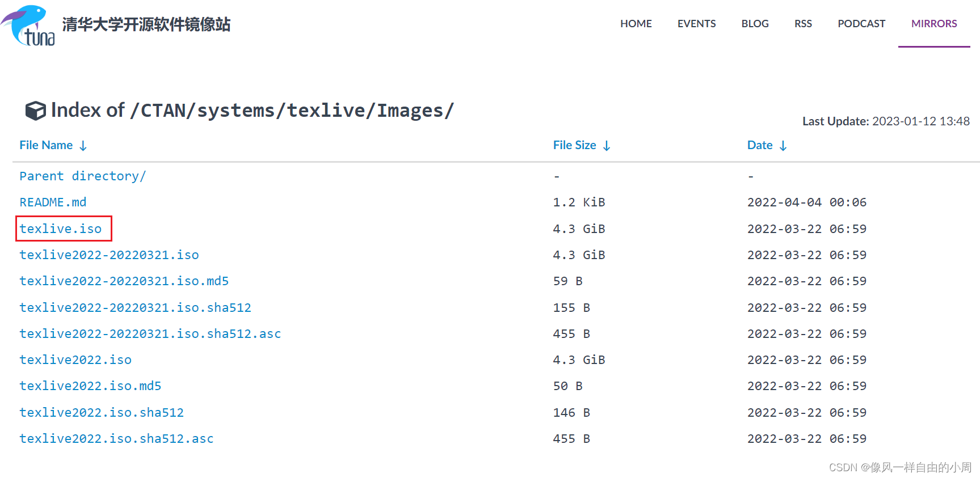Click the 4.3 GiB size of texlive2022.iso

click(579, 360)
